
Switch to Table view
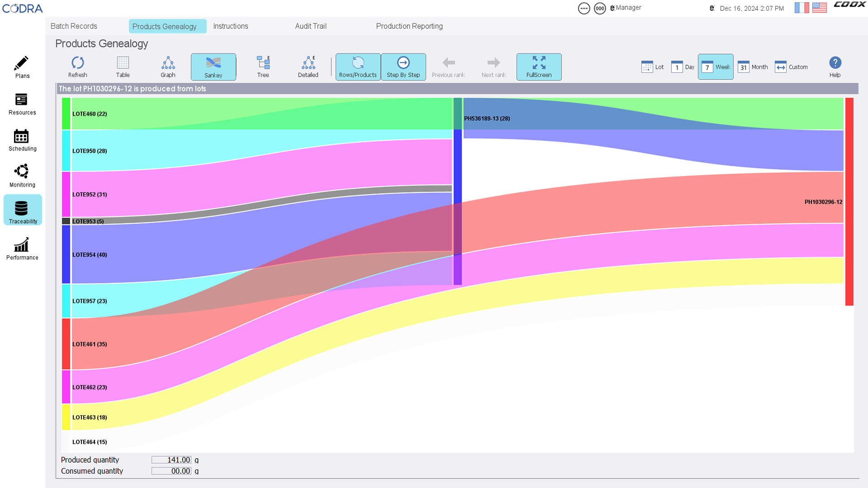coord(123,67)
